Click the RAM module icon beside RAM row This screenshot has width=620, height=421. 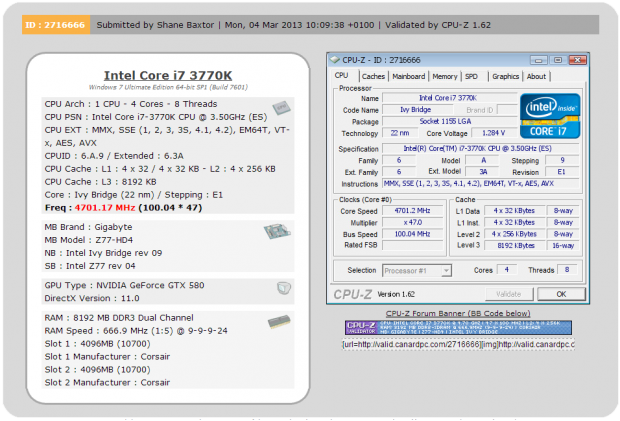pyautogui.click(x=279, y=322)
